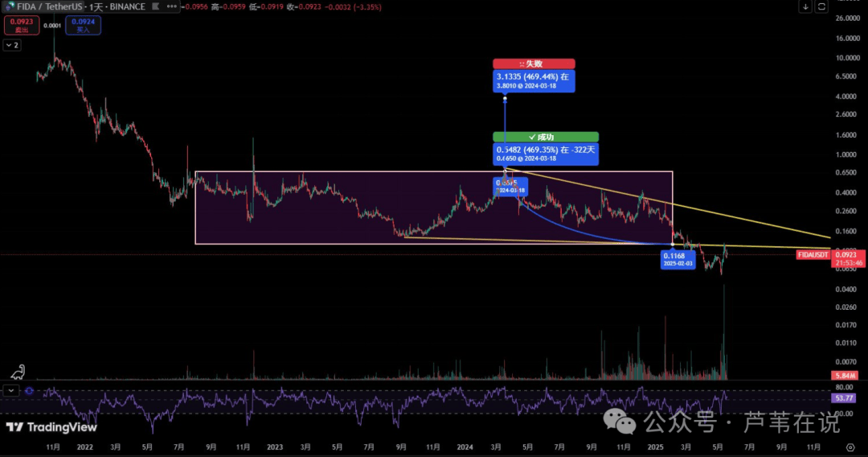This screenshot has height=457, width=868.
Task: Click the RSI indicator circle icon
Action: point(30,391)
